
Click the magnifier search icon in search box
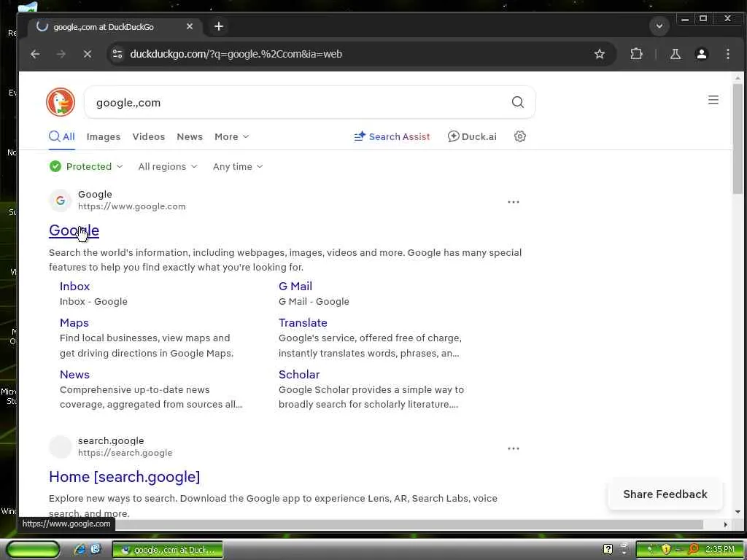pyautogui.click(x=517, y=102)
